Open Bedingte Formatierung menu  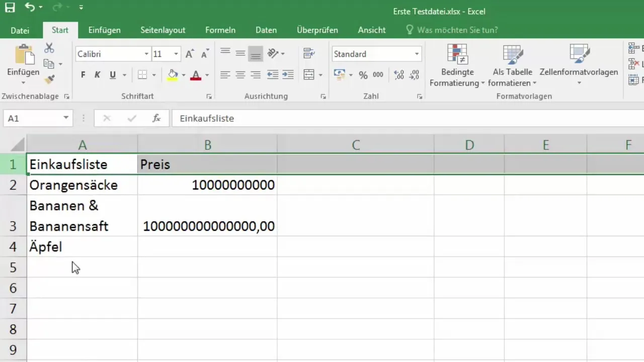457,65
